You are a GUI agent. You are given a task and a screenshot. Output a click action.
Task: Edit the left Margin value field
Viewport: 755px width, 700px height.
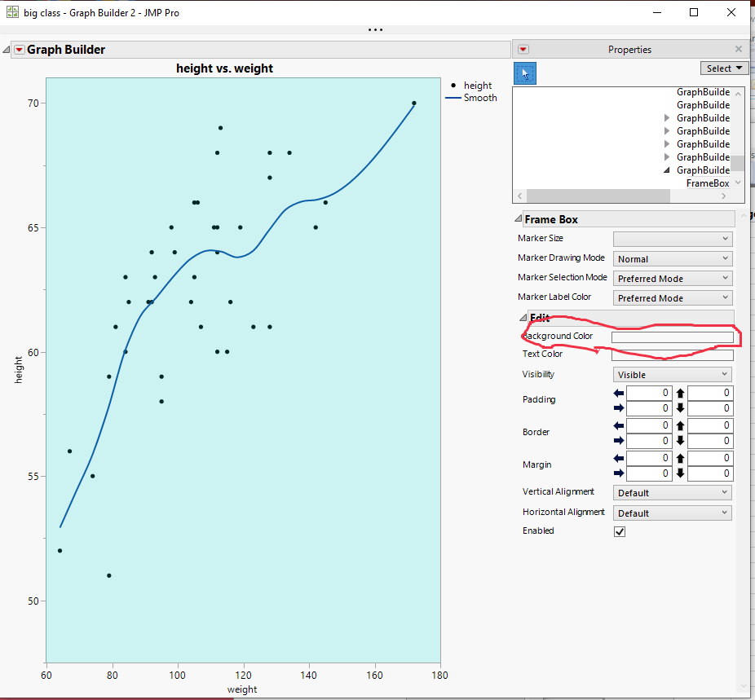(648, 458)
